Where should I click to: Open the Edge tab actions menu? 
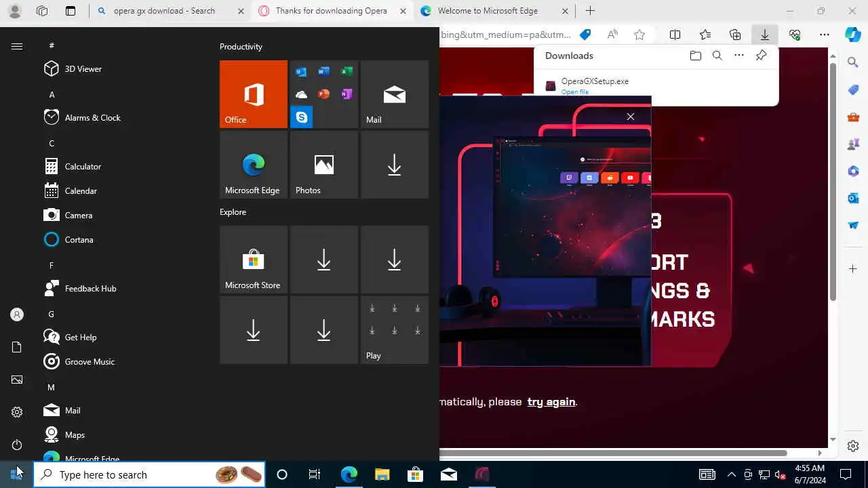[71, 11]
